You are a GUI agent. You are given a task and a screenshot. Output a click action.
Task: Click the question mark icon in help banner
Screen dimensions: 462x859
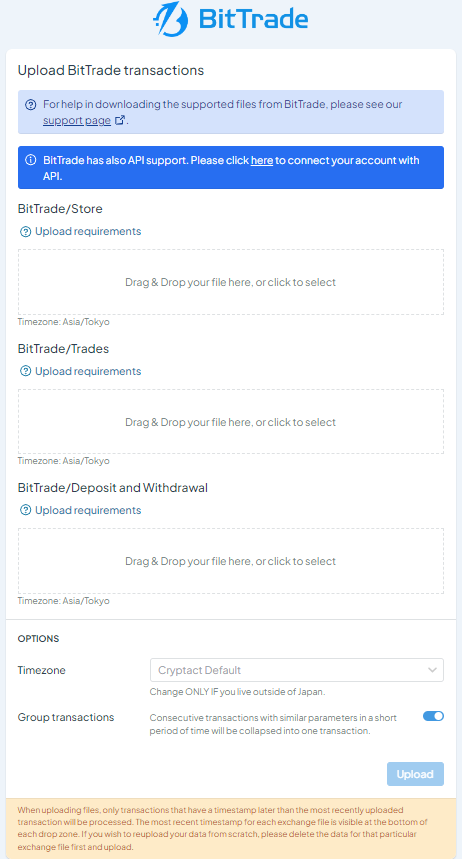31,105
